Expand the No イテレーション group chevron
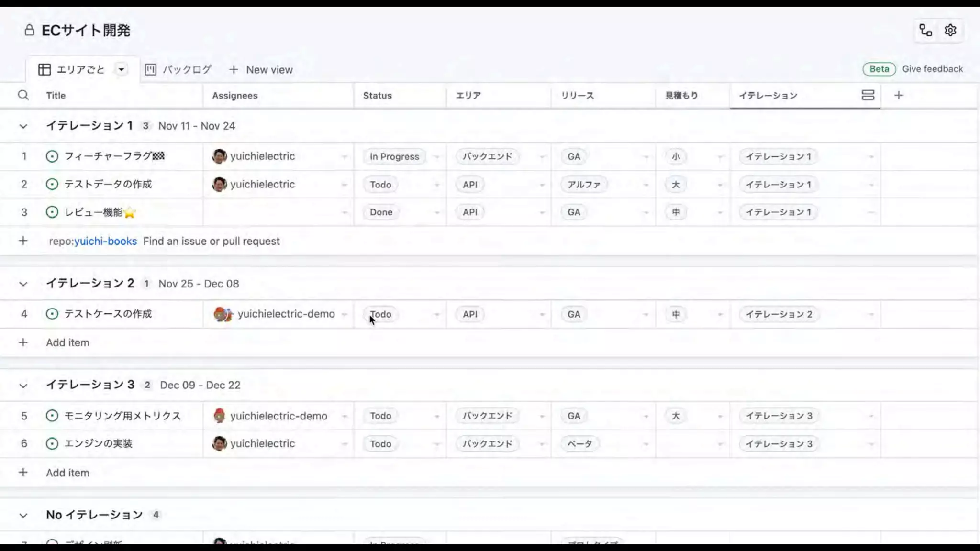The width and height of the screenshot is (980, 551). point(23,515)
